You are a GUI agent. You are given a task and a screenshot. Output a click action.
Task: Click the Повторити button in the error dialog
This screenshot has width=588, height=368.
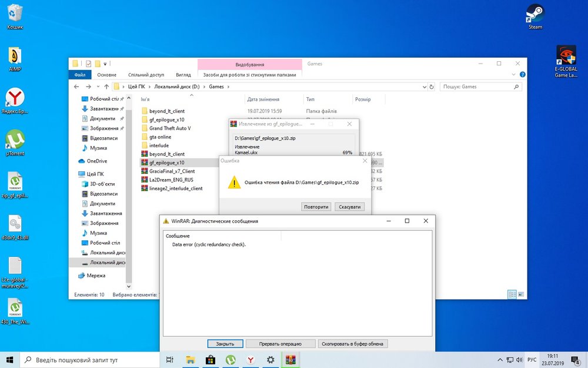tap(316, 207)
